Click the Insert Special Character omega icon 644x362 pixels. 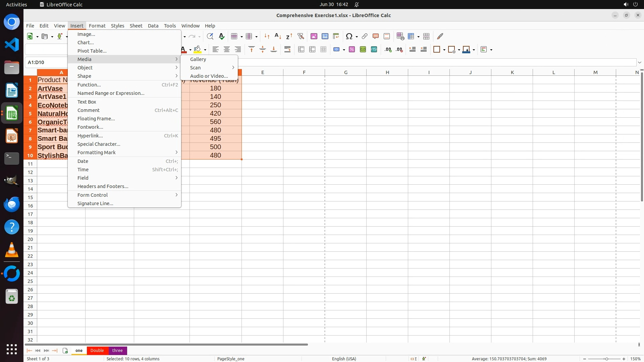(349, 36)
